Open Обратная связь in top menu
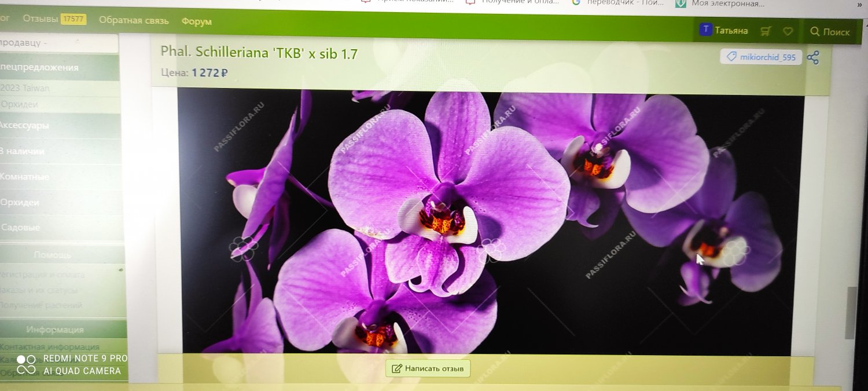The height and width of the screenshot is (391, 868). 134,20
